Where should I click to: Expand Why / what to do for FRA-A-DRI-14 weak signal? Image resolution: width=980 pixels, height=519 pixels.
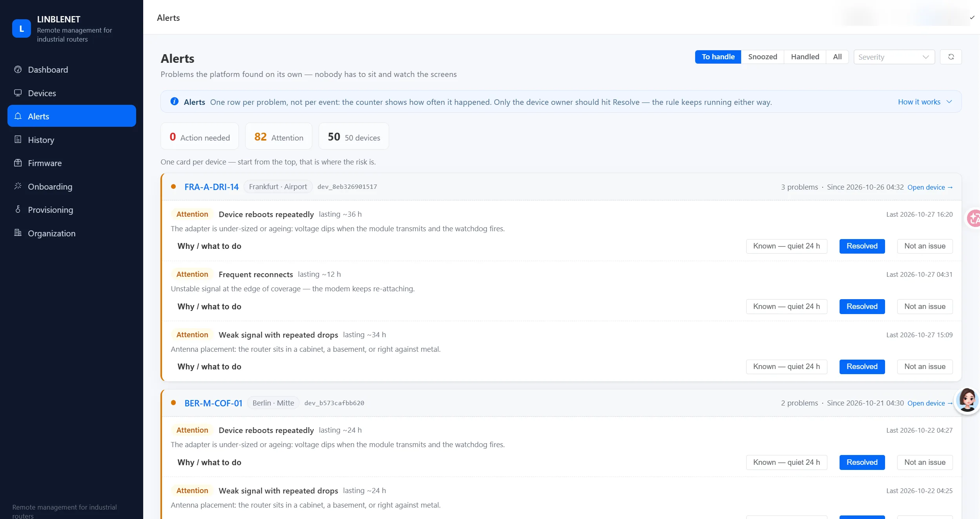pyautogui.click(x=209, y=367)
